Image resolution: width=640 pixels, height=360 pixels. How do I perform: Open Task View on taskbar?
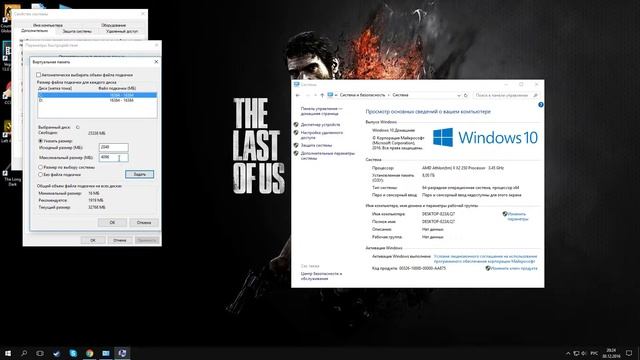click(40, 353)
